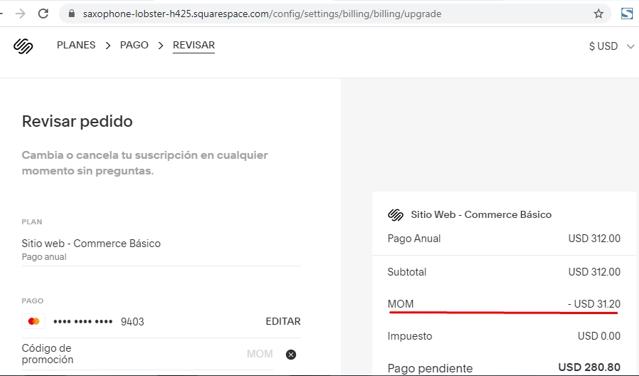Open the $ USD currency dropdown
The width and height of the screenshot is (639, 376).
pyautogui.click(x=611, y=46)
